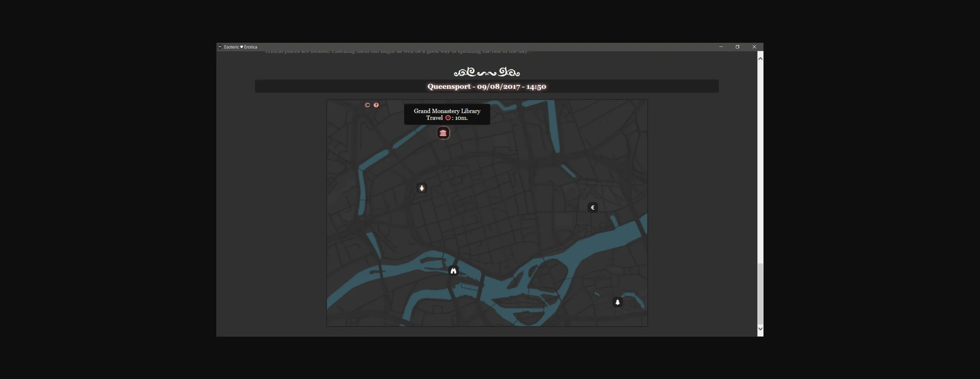This screenshot has height=379, width=980.
Task: Click the Grand Monastery Library travel tooltip
Action: coord(447,114)
